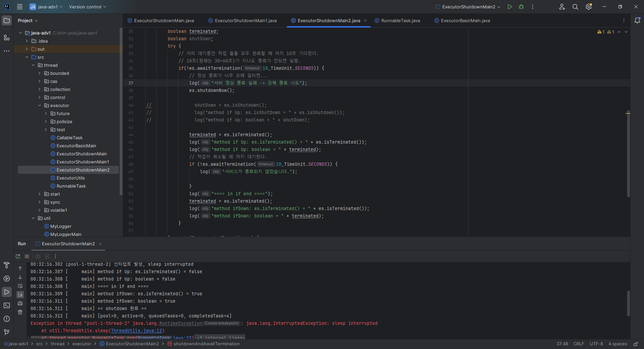The image size is (644, 349).
Task: Click the warnings indicator in editor
Action: (605, 32)
